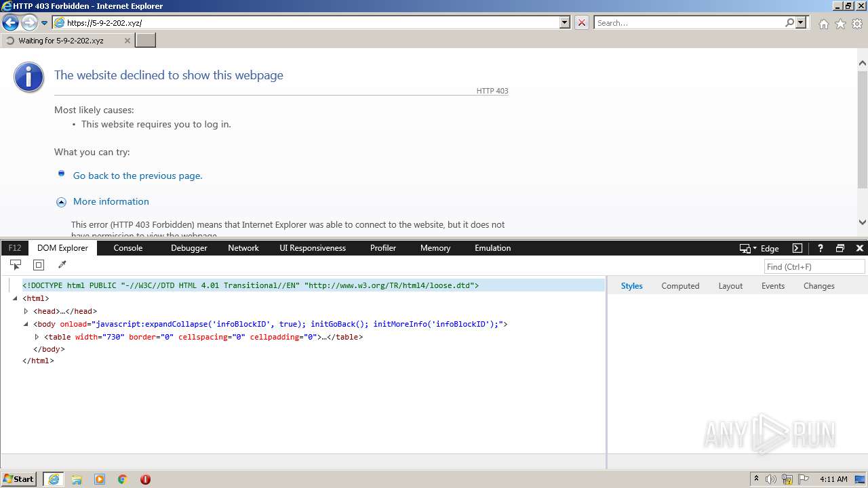Show hidden system tray icons arrow
The height and width of the screenshot is (488, 868).
pos(757,479)
